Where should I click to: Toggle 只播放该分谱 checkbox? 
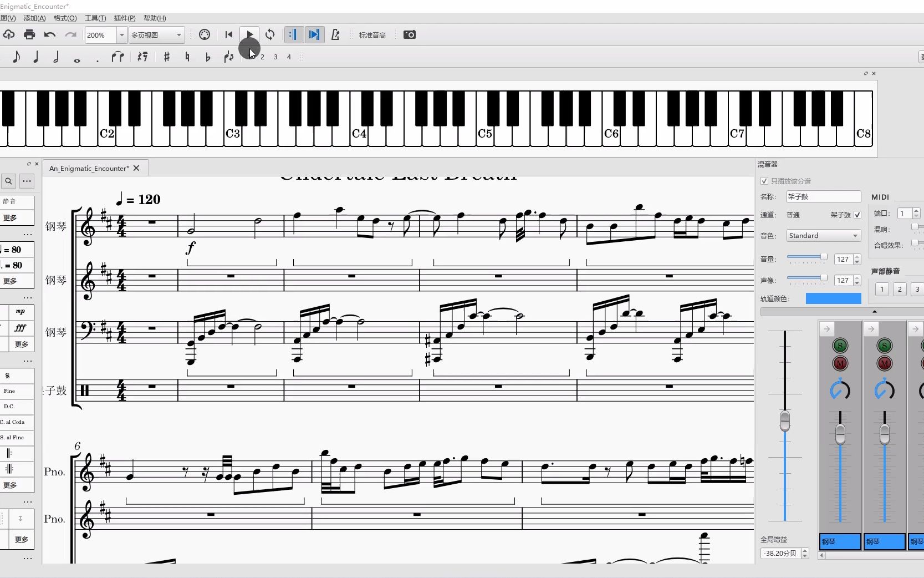(x=764, y=181)
